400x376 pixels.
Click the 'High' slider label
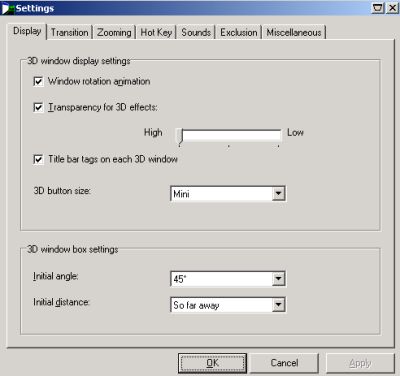[153, 133]
